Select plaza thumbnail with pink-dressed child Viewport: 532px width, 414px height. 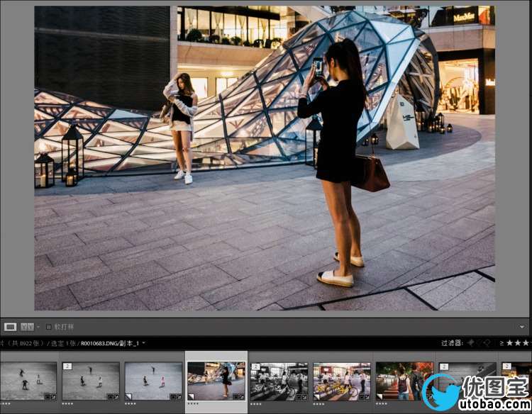[x=153, y=381]
